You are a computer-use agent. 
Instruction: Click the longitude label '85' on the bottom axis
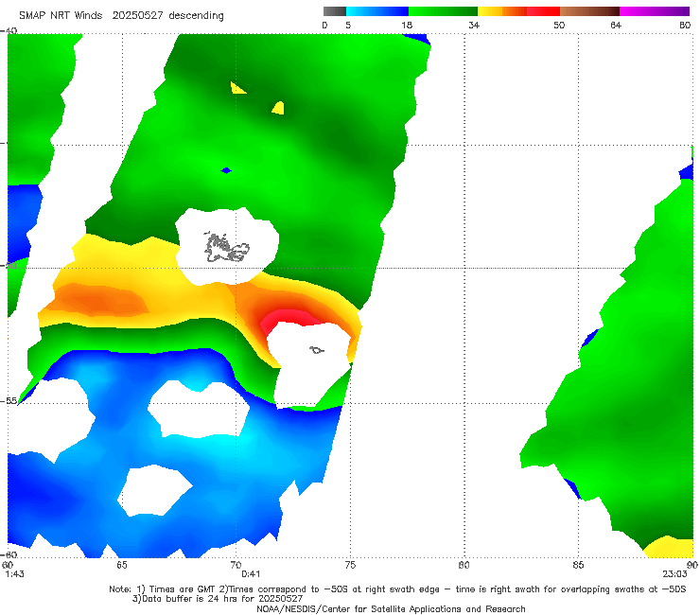[x=578, y=566]
